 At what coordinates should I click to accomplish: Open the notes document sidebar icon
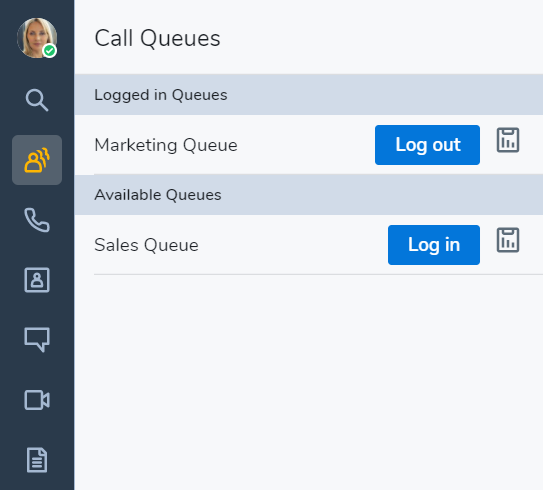coord(37,460)
